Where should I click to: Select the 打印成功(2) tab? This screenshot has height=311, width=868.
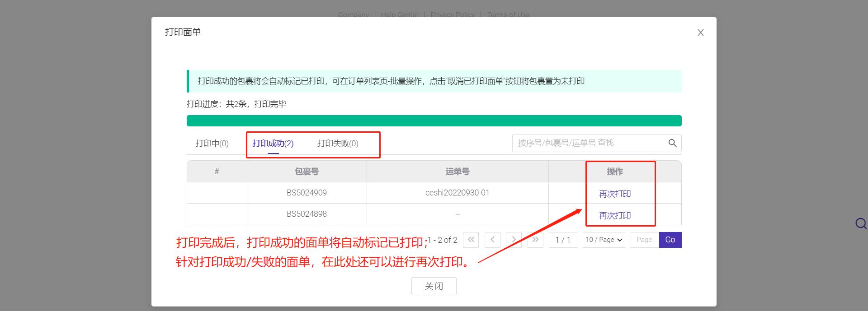[273, 144]
